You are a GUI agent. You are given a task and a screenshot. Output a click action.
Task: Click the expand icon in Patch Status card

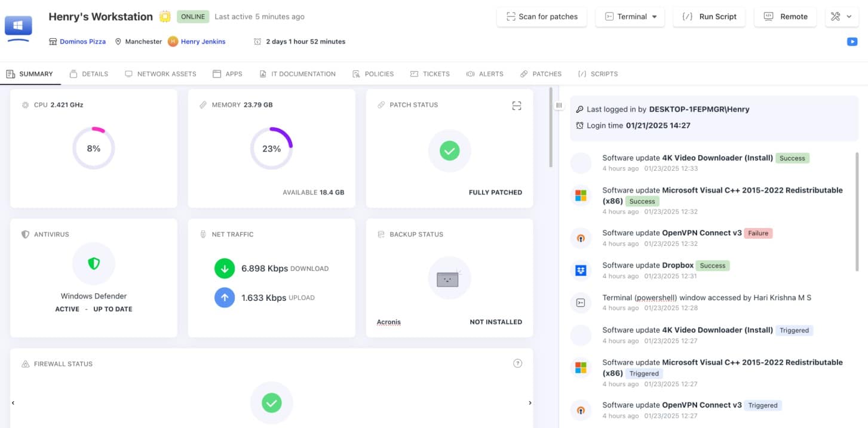tap(517, 106)
